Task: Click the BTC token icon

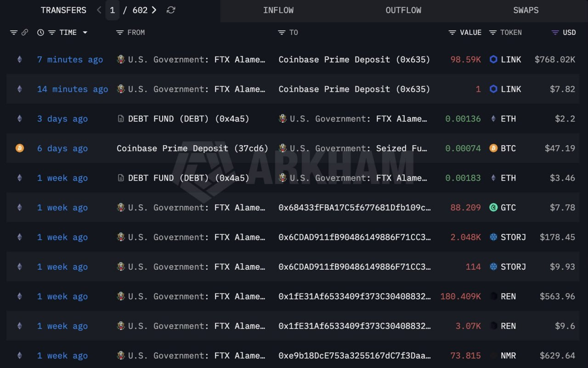Action: [x=493, y=148]
